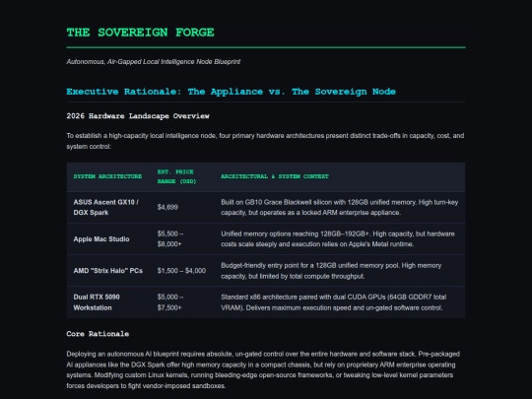
Task: Select the Apple Mac Studio cell
Action: [x=108, y=239]
